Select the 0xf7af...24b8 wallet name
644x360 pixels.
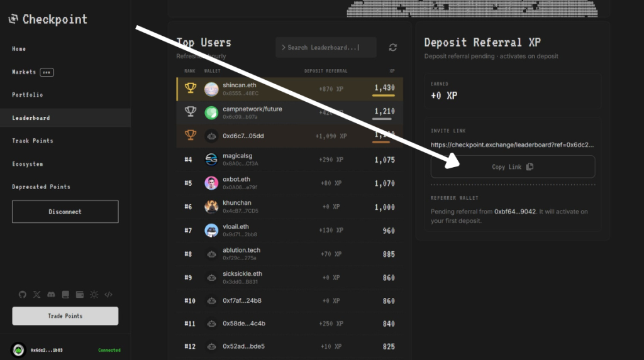pos(242,300)
